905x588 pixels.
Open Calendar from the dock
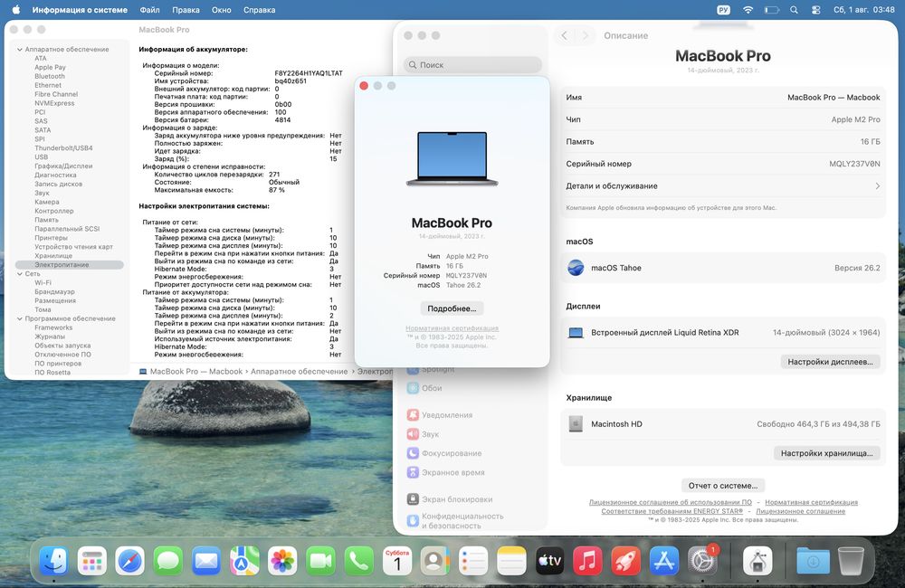[x=397, y=560]
